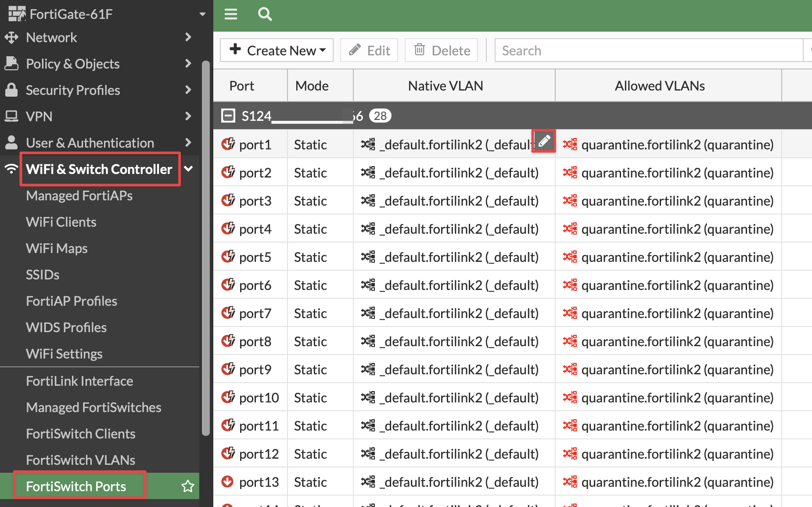Click the VLAN icon in port2 Native VLAN
The height and width of the screenshot is (507, 812).
[x=368, y=172]
